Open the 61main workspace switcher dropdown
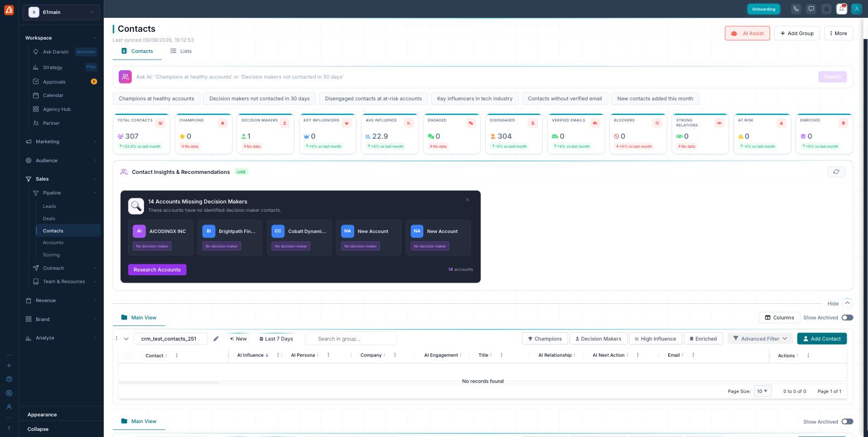This screenshot has width=868, height=437. tap(61, 12)
